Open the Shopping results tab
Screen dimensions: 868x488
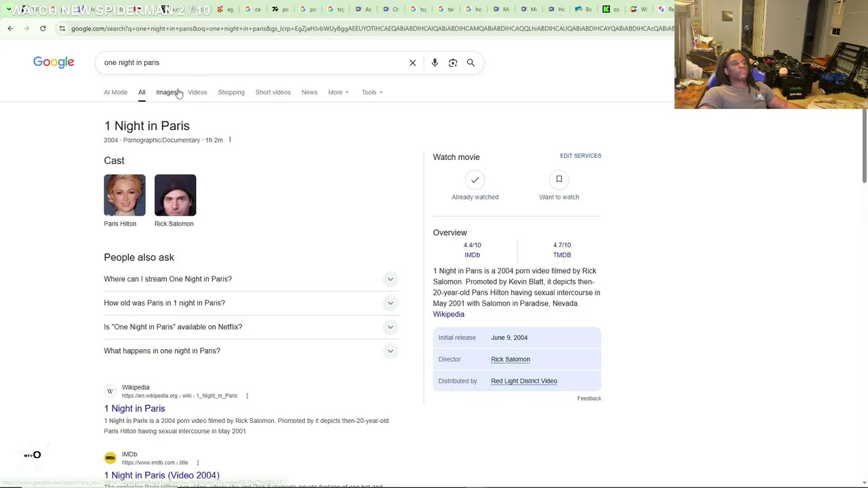pos(231,92)
